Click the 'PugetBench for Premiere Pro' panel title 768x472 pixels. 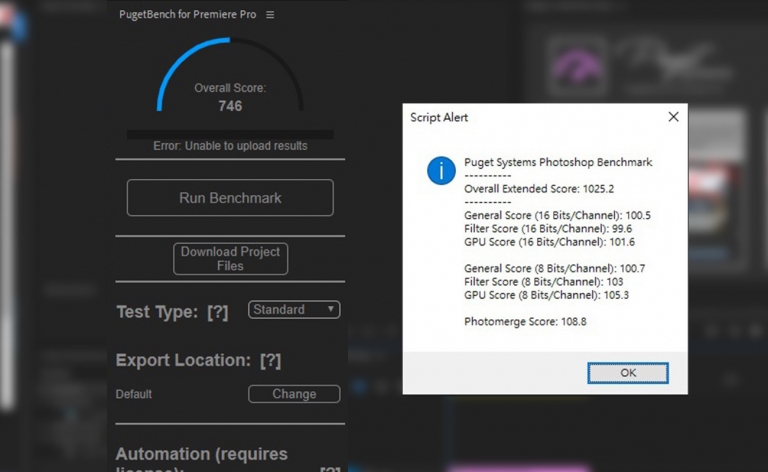click(x=188, y=15)
